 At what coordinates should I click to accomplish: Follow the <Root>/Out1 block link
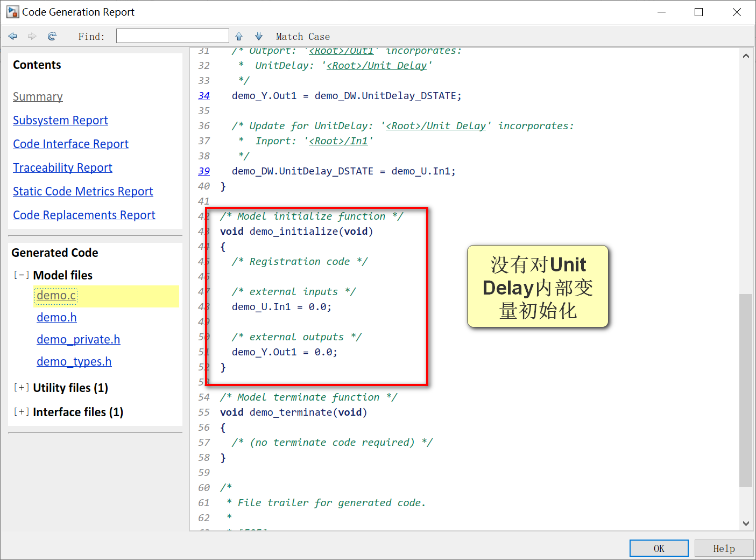tap(341, 51)
